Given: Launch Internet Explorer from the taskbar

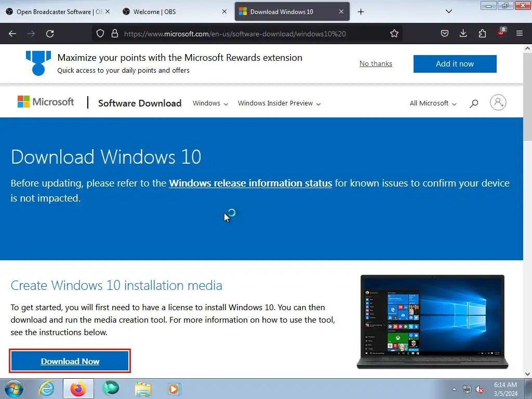Looking at the screenshot, I should 46,389.
